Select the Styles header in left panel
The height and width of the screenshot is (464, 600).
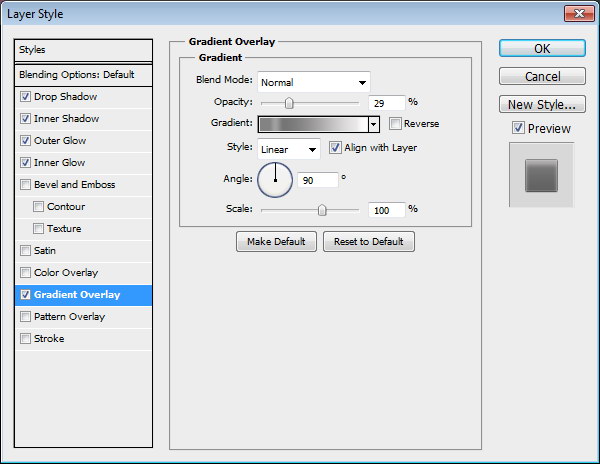pyautogui.click(x=84, y=50)
